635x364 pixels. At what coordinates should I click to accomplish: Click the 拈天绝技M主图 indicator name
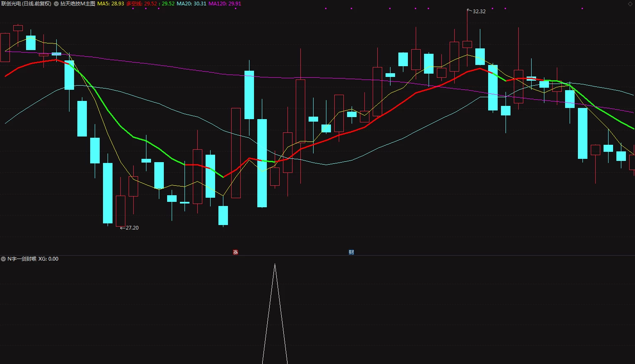click(78, 4)
